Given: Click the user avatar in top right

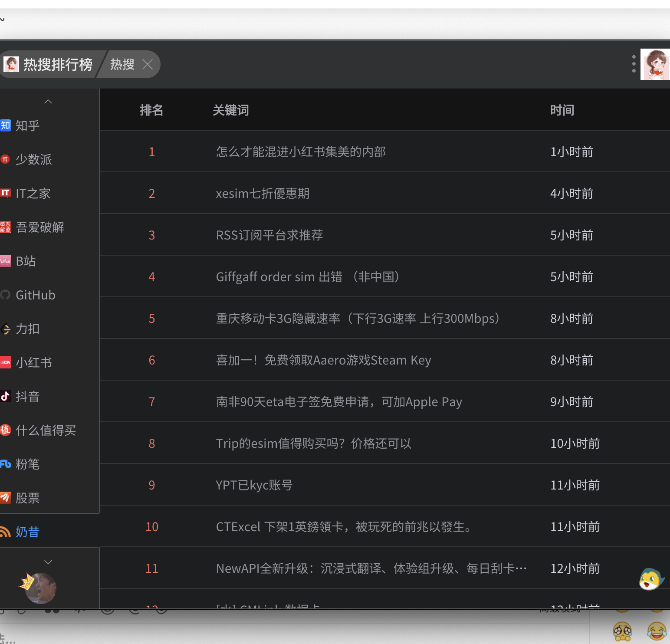Looking at the screenshot, I should pos(655,64).
